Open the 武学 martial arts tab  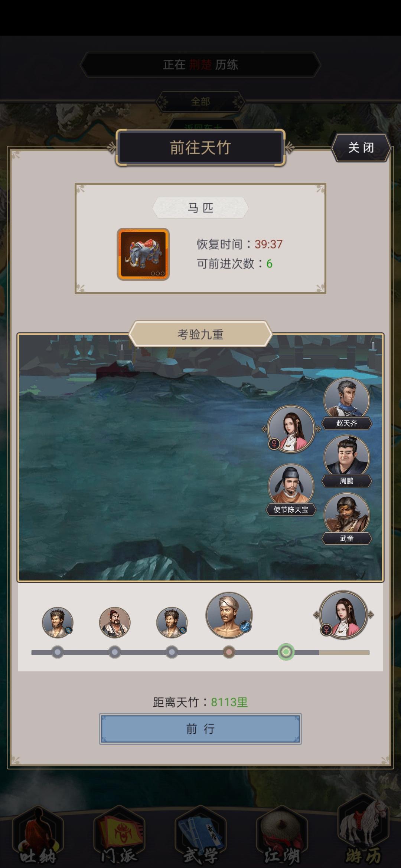coord(200,838)
